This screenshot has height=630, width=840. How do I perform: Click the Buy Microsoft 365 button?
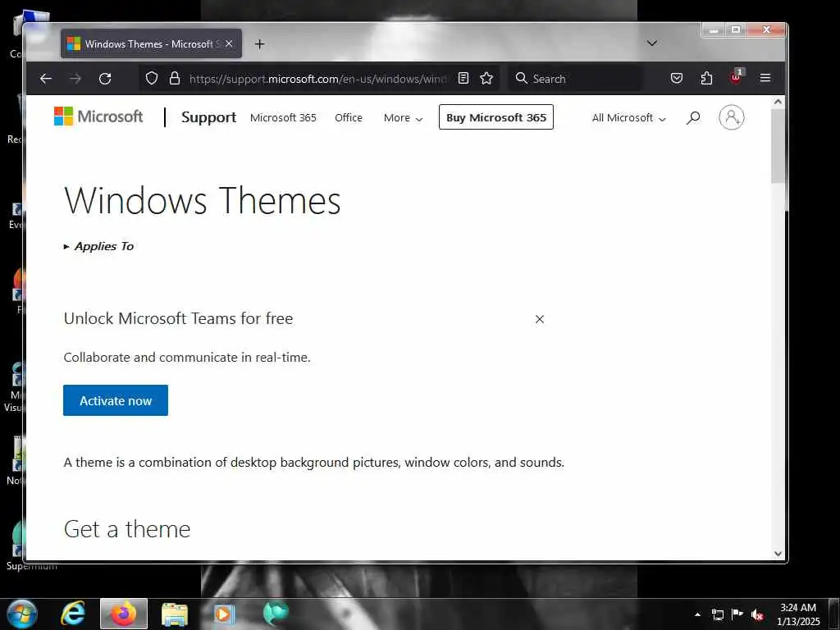coord(496,117)
